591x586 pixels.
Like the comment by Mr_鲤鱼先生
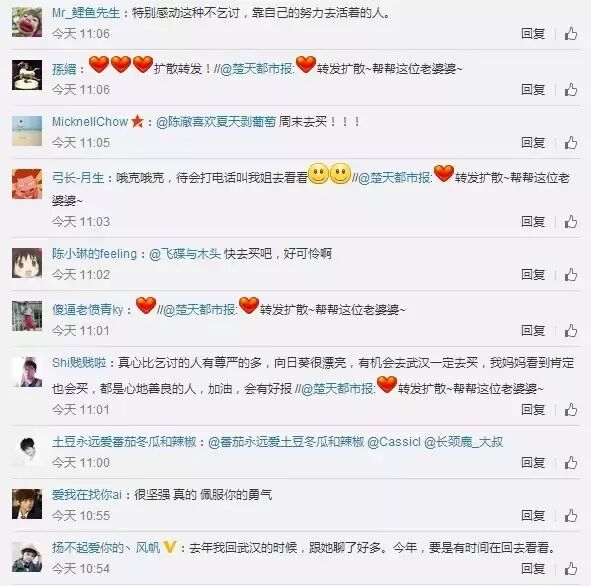point(571,34)
